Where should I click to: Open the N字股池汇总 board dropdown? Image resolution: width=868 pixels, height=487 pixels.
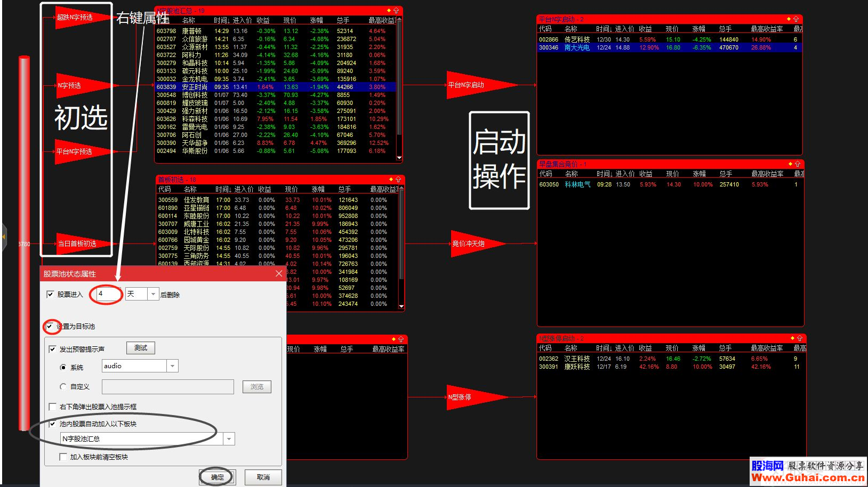pyautogui.click(x=229, y=439)
